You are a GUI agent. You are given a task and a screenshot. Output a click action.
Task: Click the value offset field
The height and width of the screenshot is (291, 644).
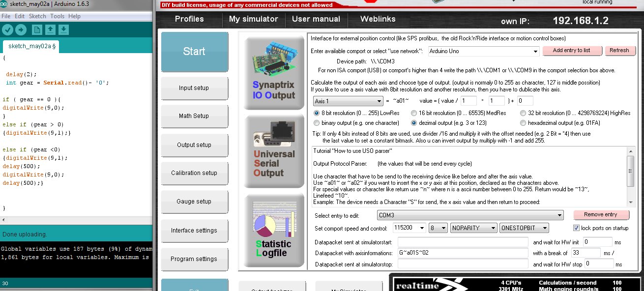525,101
